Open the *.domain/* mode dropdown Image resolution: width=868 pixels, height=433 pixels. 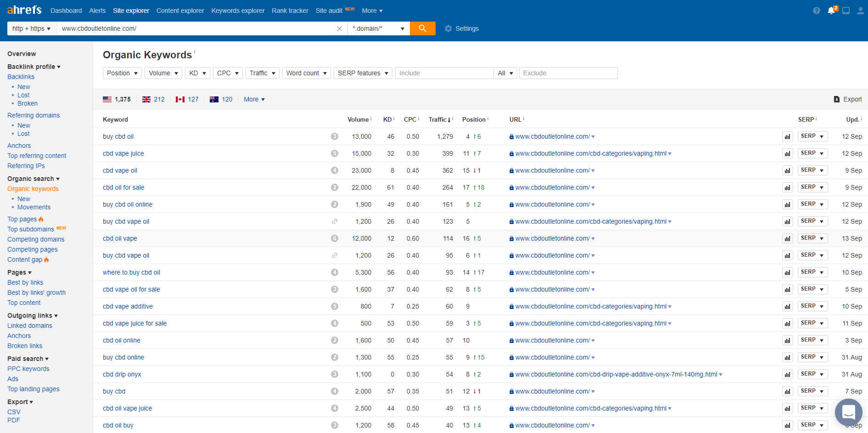[x=379, y=28]
